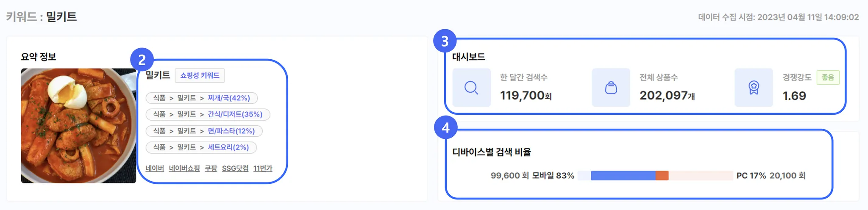Click the green 좋음 competition badge

(x=828, y=77)
